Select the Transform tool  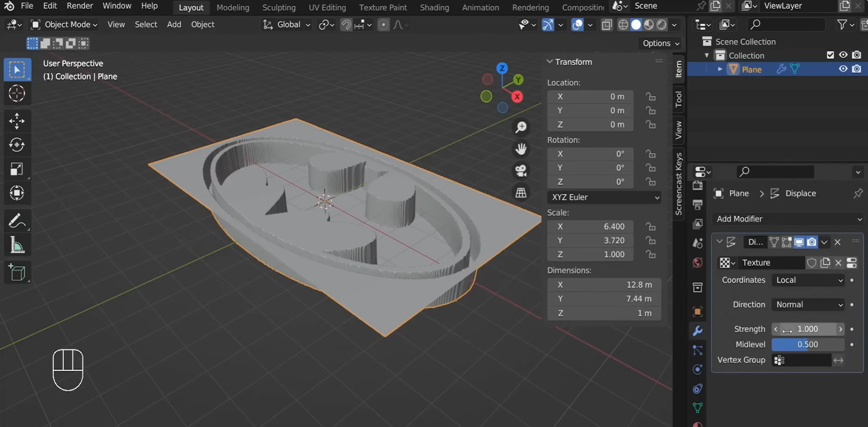click(17, 193)
